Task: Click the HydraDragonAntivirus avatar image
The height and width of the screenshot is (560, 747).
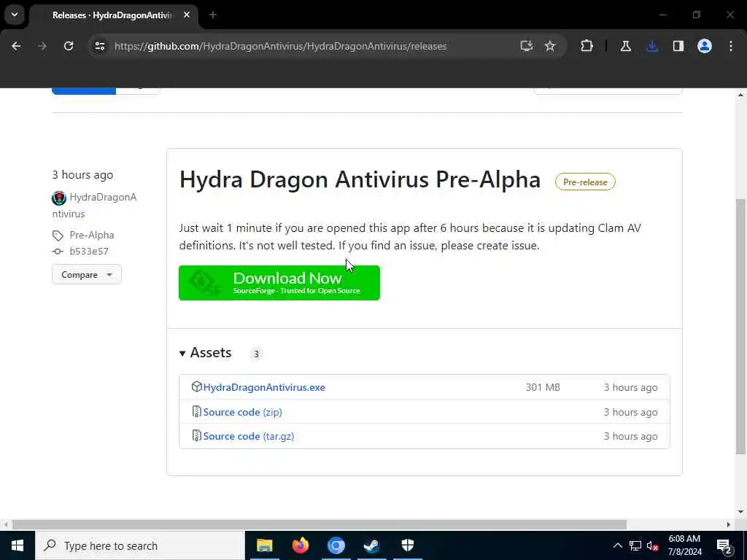Action: pyautogui.click(x=59, y=198)
